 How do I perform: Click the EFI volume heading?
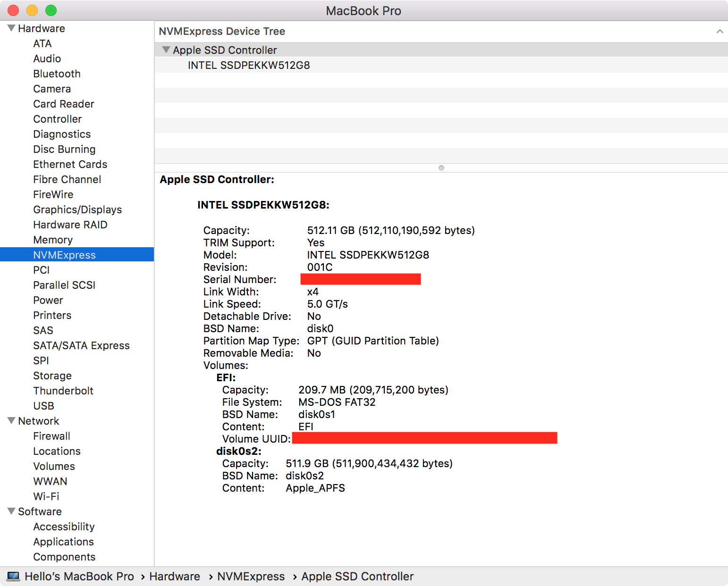pos(226,377)
